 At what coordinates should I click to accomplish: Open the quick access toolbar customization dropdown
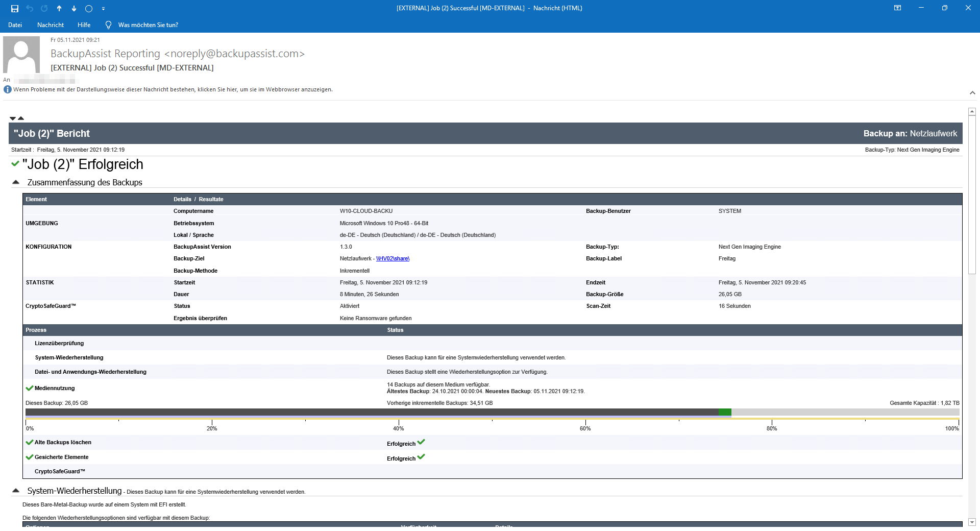pyautogui.click(x=103, y=8)
